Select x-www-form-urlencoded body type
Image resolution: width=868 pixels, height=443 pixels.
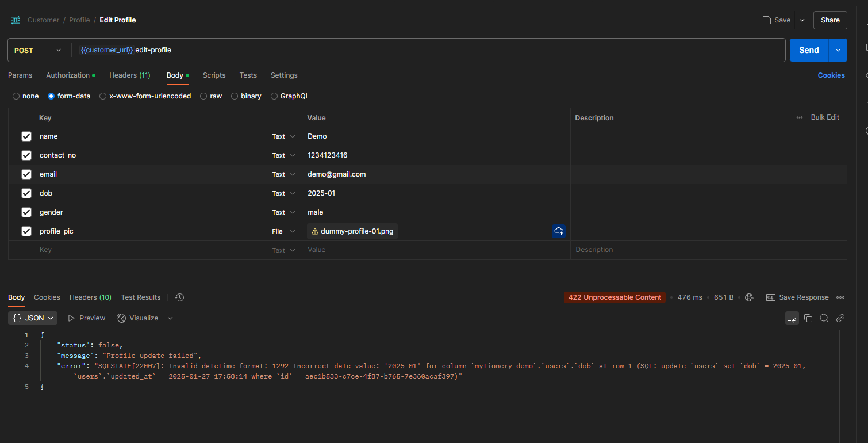coord(103,96)
